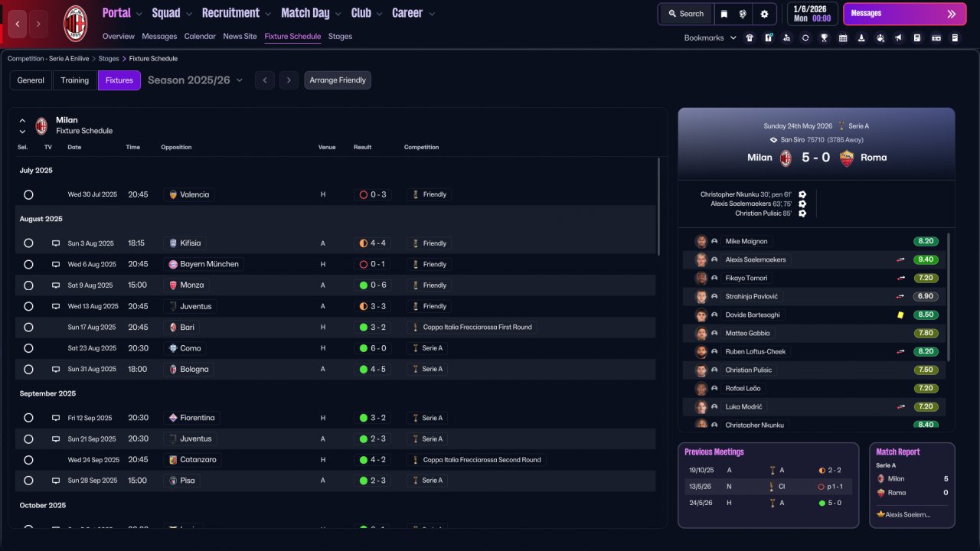Image resolution: width=980 pixels, height=551 pixels.
Task: Click the fixture list vertical scrollbar
Action: [658, 207]
